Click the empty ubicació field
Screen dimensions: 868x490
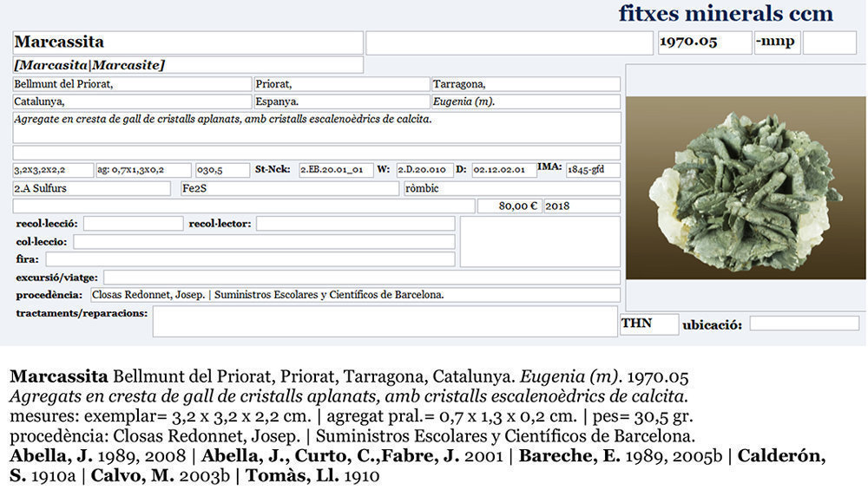click(805, 323)
